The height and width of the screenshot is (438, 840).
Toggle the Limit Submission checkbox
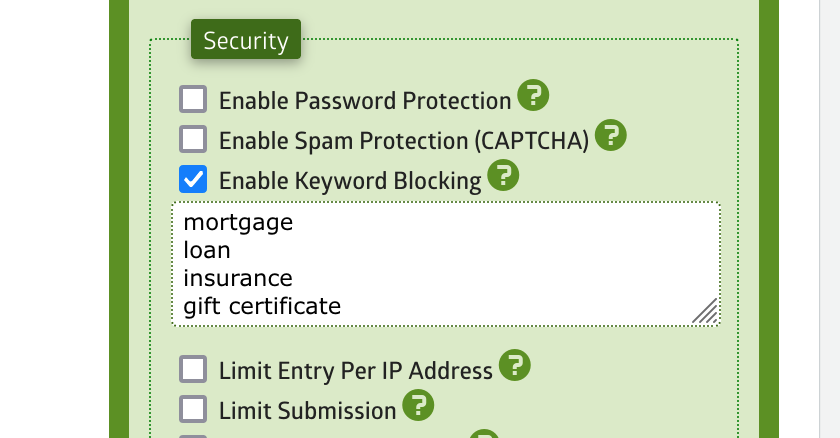pos(193,409)
